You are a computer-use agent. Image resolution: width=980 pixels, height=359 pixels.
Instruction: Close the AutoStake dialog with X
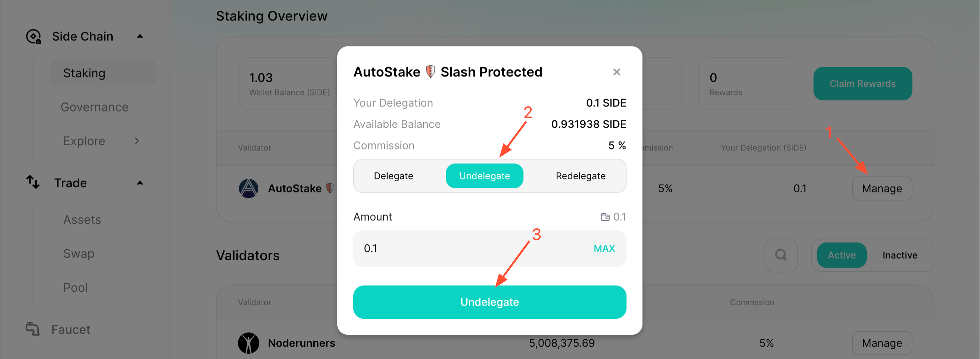coord(617,72)
